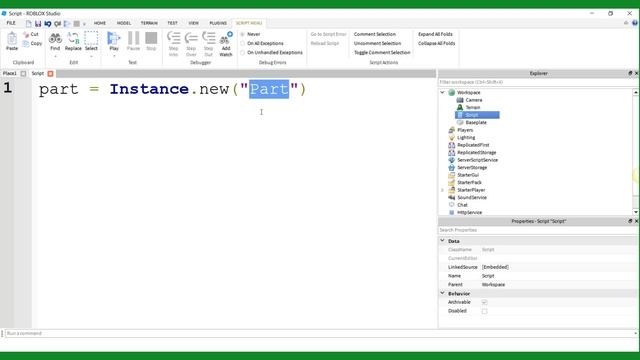Click the Step Over debugger icon

pos(191,38)
